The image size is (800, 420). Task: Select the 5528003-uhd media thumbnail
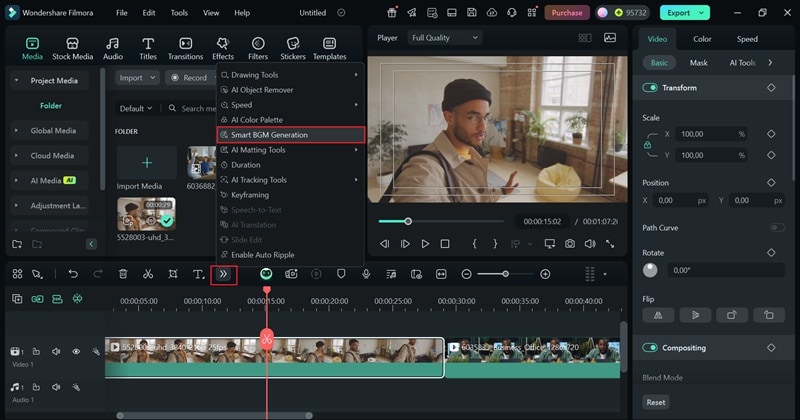146,214
